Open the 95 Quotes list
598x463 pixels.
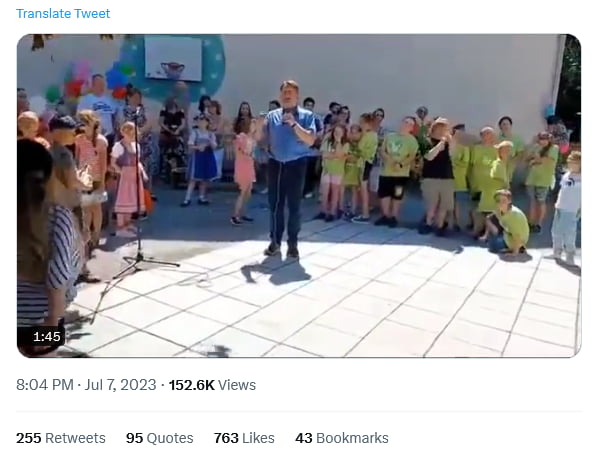pyautogui.click(x=160, y=438)
